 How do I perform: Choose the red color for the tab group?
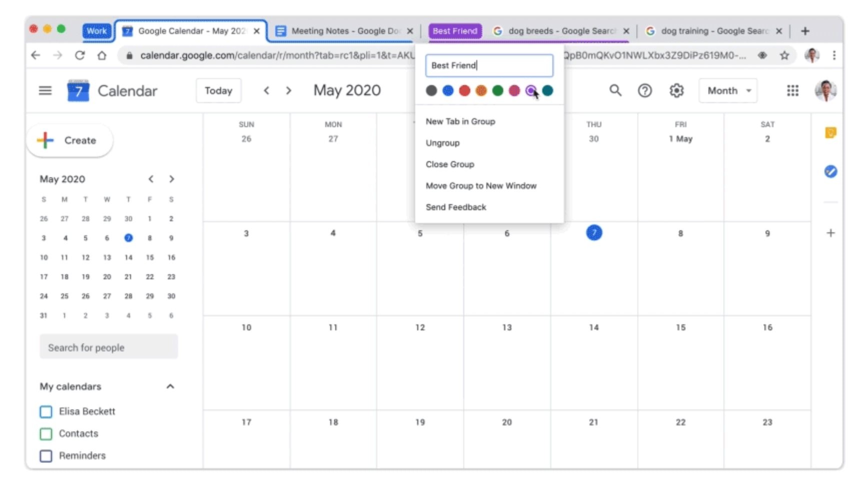(x=464, y=91)
